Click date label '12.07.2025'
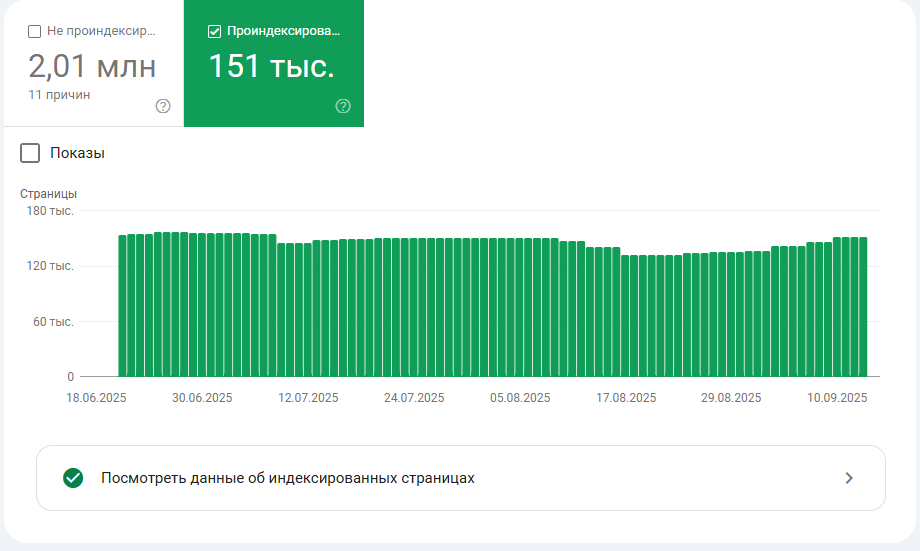The image size is (920, 551). click(308, 398)
